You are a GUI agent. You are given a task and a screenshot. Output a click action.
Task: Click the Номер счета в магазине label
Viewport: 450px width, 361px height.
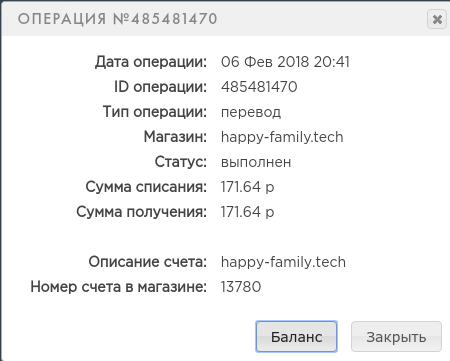[119, 287]
